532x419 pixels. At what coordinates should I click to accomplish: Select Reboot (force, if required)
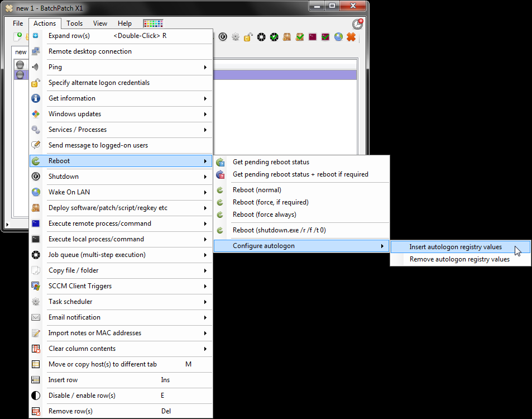tap(301, 202)
